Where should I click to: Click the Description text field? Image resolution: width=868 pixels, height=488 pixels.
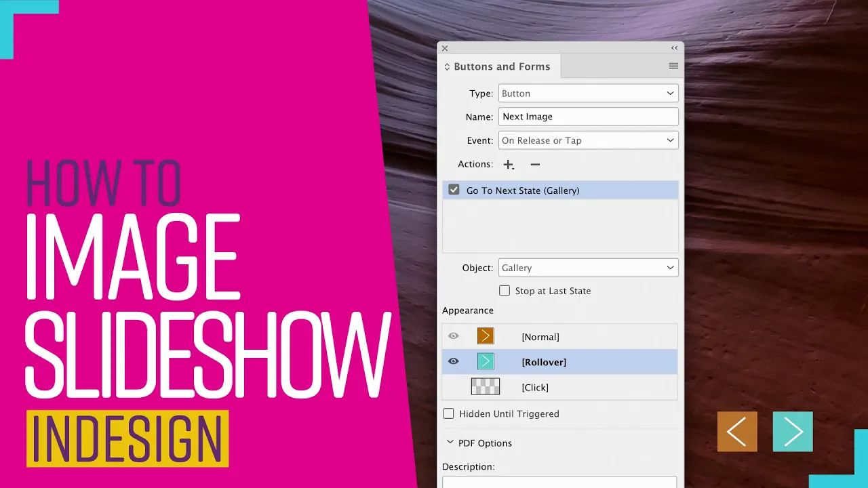(x=559, y=482)
